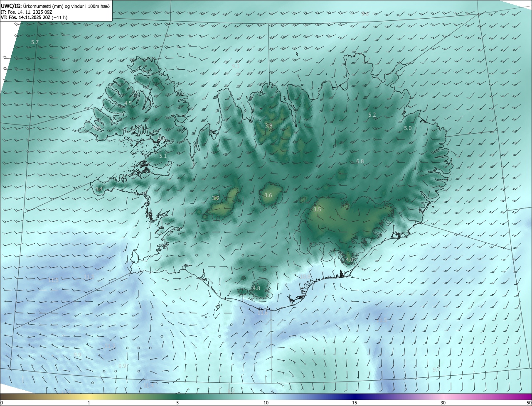Click the map value 5.1

(163, 156)
